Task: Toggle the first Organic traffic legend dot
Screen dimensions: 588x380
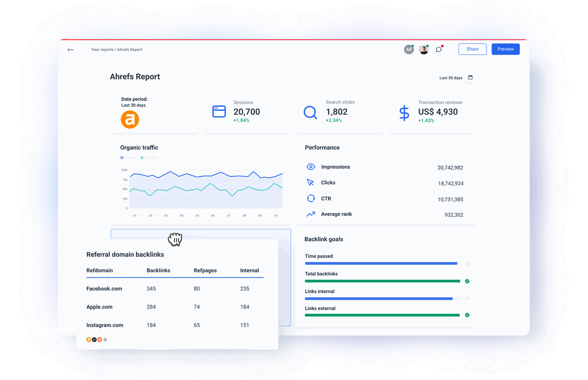Action: 122,157
